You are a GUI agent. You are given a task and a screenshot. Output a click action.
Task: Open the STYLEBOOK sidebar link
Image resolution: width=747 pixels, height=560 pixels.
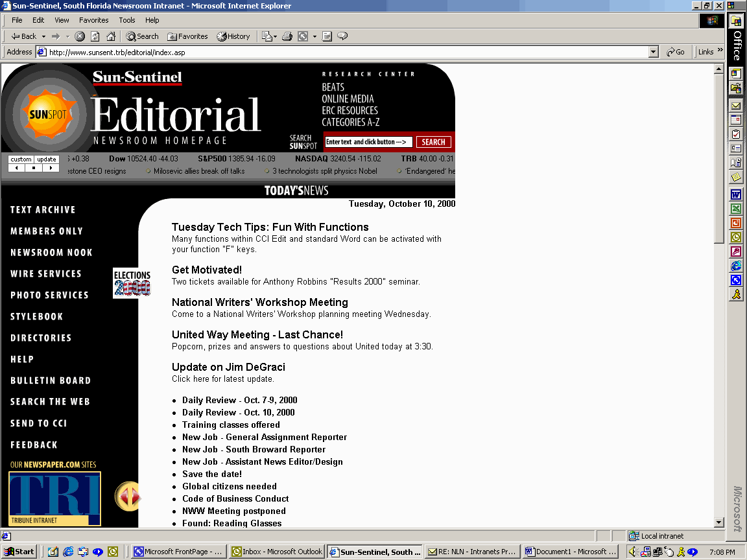pos(37,317)
